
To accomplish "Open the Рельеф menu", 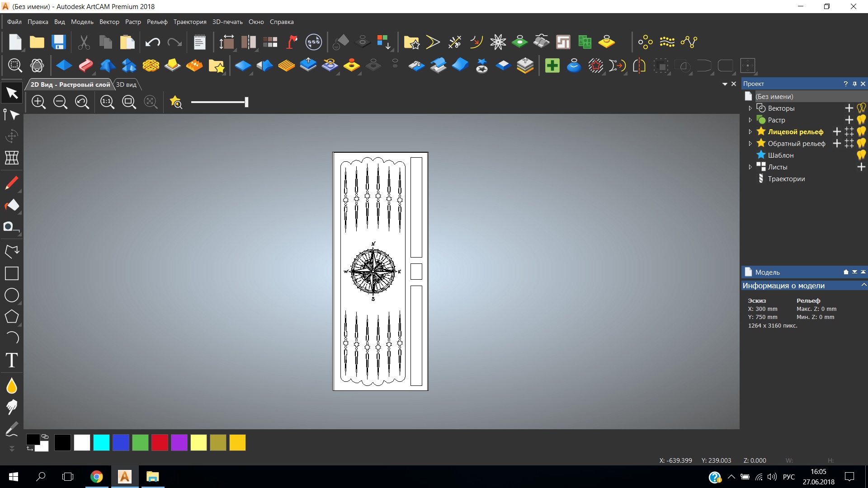I will pos(157,22).
